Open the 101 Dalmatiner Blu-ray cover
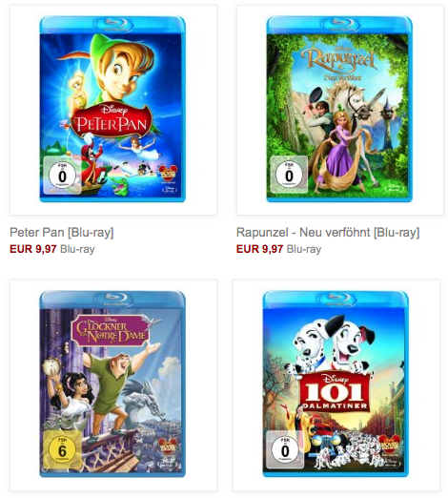The height and width of the screenshot is (498, 448). click(336, 384)
